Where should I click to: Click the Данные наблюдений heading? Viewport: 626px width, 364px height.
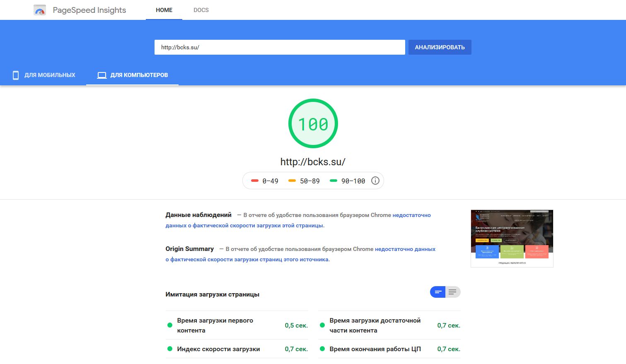[x=198, y=215]
